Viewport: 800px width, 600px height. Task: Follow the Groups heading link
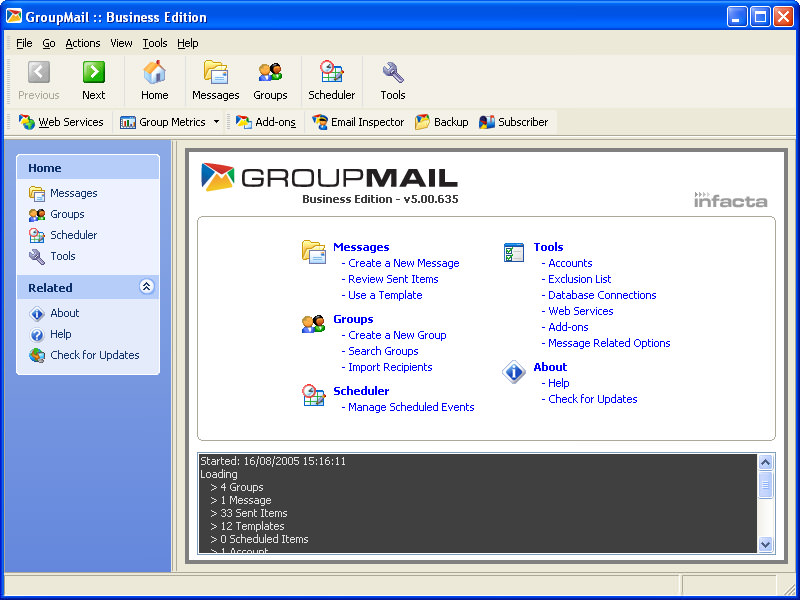(x=353, y=319)
